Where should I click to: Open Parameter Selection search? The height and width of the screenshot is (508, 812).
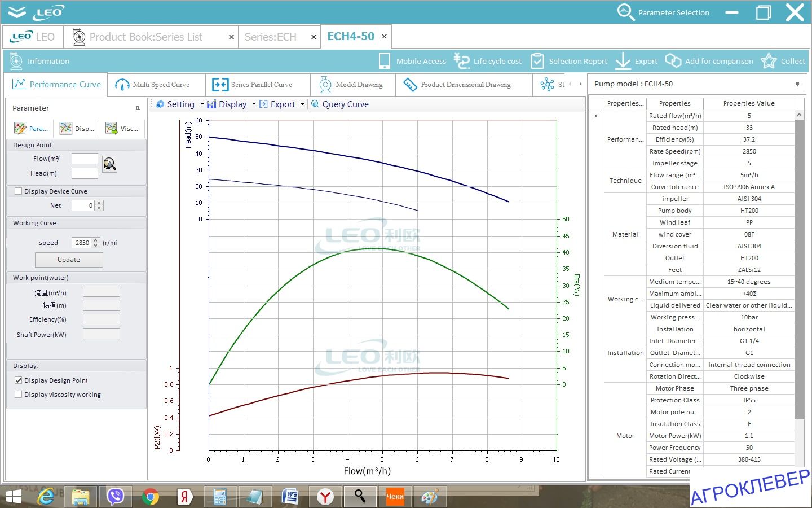click(x=625, y=12)
